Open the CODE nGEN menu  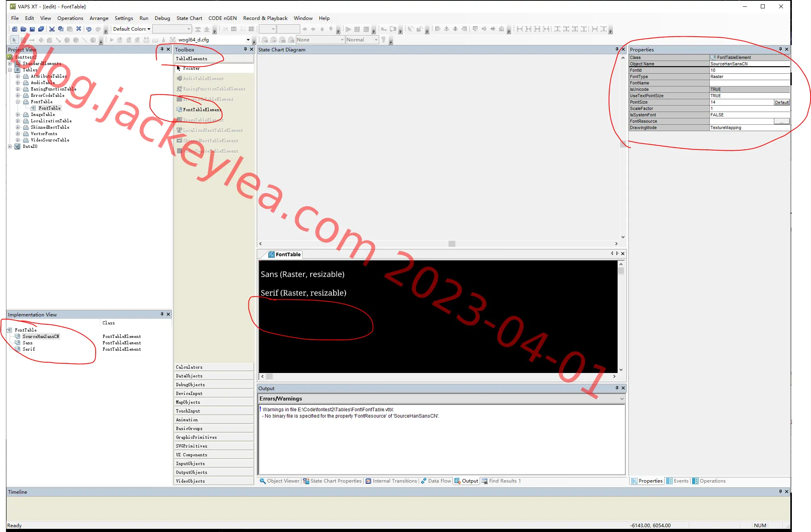coord(222,18)
